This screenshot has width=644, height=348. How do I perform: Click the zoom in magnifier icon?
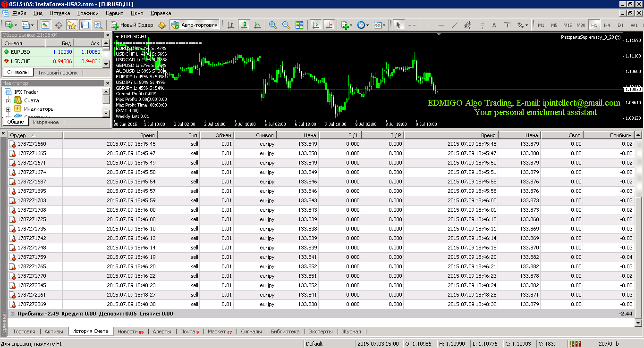point(273,25)
